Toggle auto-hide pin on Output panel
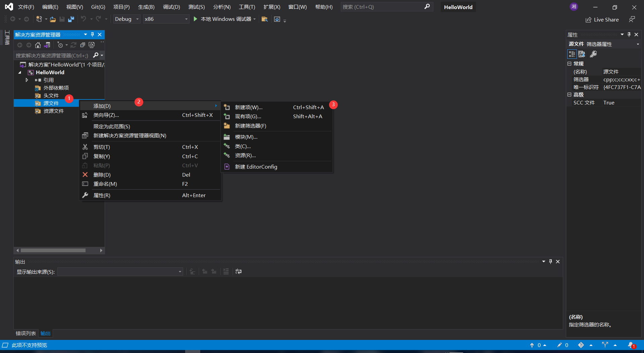This screenshot has width=644, height=353. pyautogui.click(x=550, y=262)
